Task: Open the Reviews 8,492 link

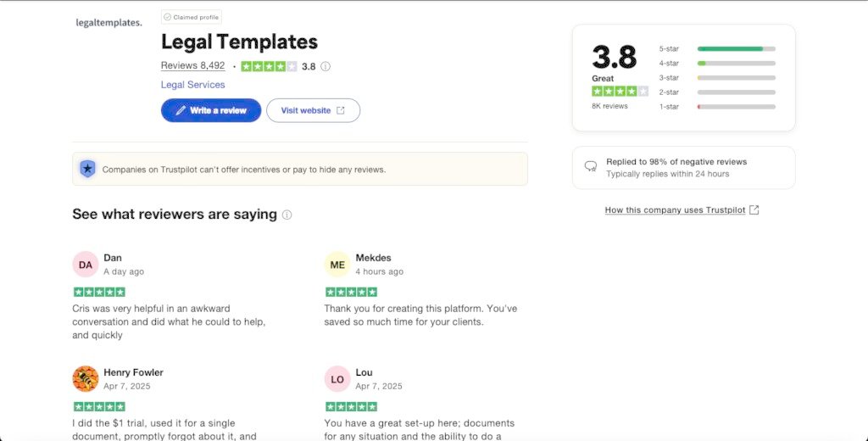Action: (193, 66)
